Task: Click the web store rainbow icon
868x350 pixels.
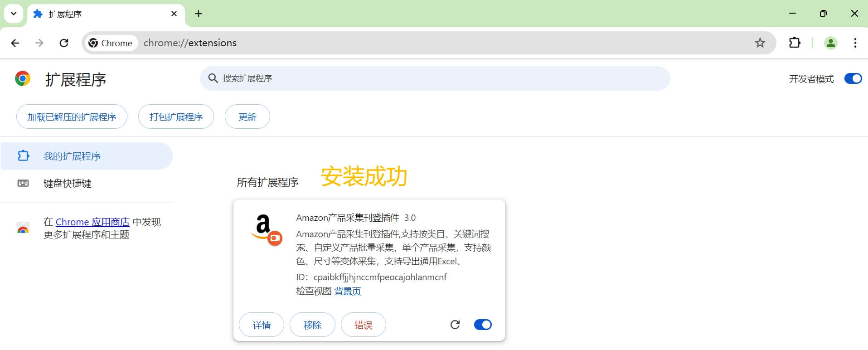Action: pyautogui.click(x=23, y=228)
